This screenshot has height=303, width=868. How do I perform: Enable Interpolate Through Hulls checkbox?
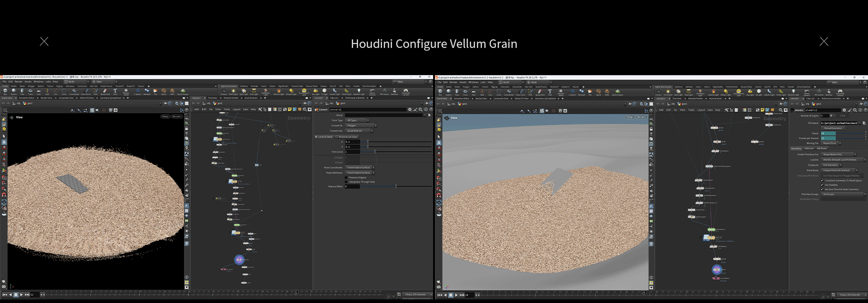(346, 182)
